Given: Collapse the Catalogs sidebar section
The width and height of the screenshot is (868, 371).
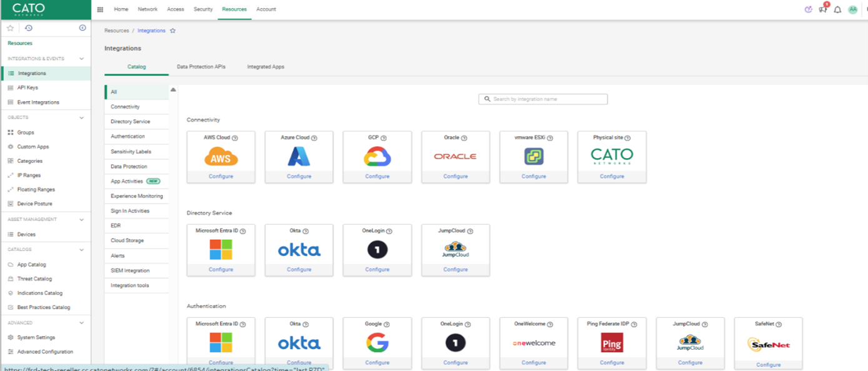Looking at the screenshot, I should click(81, 250).
